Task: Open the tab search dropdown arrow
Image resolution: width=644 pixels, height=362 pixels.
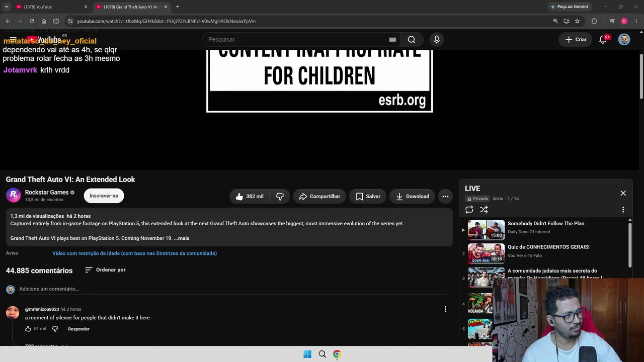Action: (7, 7)
